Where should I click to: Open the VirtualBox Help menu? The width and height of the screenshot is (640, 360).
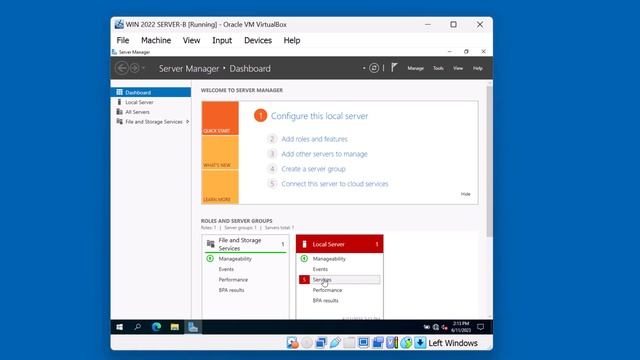(291, 40)
